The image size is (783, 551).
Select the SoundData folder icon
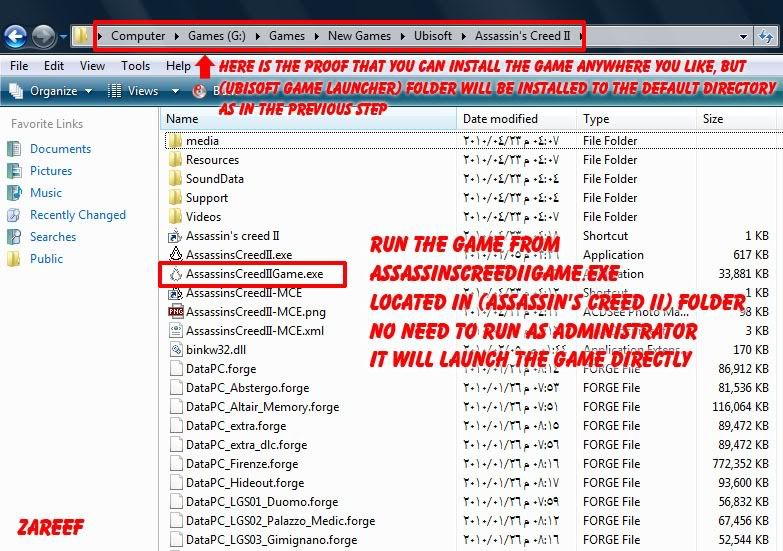point(175,179)
